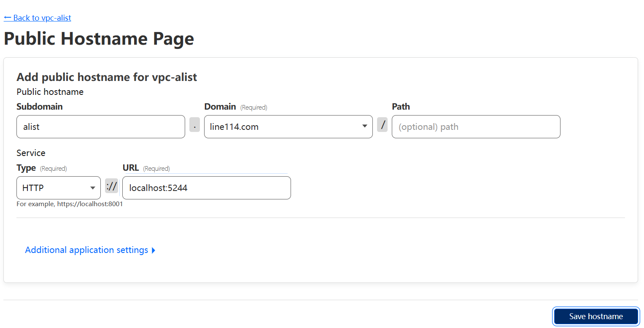Screen dimensions: 644x328
Task: Click the URL label
Action: click(x=131, y=168)
